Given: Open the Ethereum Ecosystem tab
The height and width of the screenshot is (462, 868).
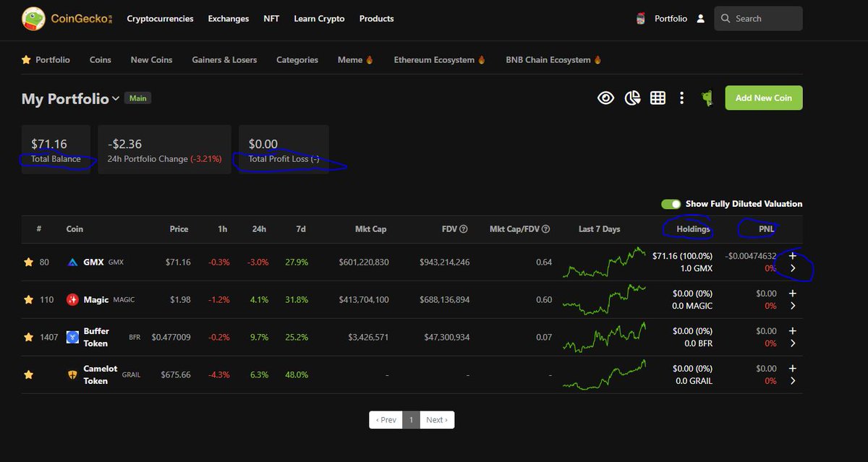Looking at the screenshot, I should point(440,60).
